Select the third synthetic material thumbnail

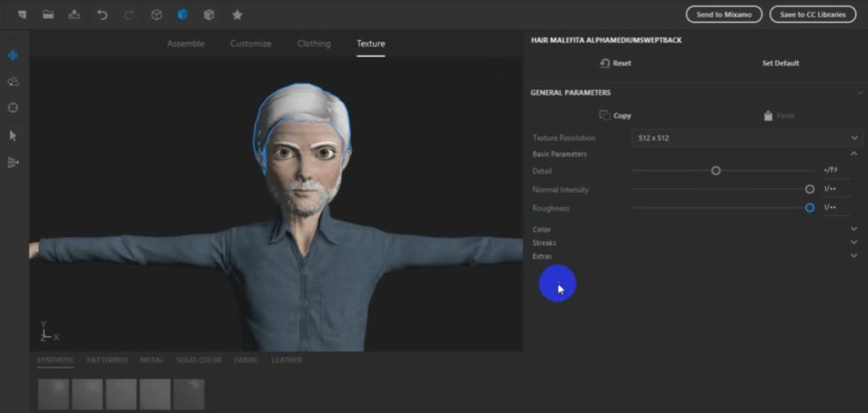[x=121, y=394]
